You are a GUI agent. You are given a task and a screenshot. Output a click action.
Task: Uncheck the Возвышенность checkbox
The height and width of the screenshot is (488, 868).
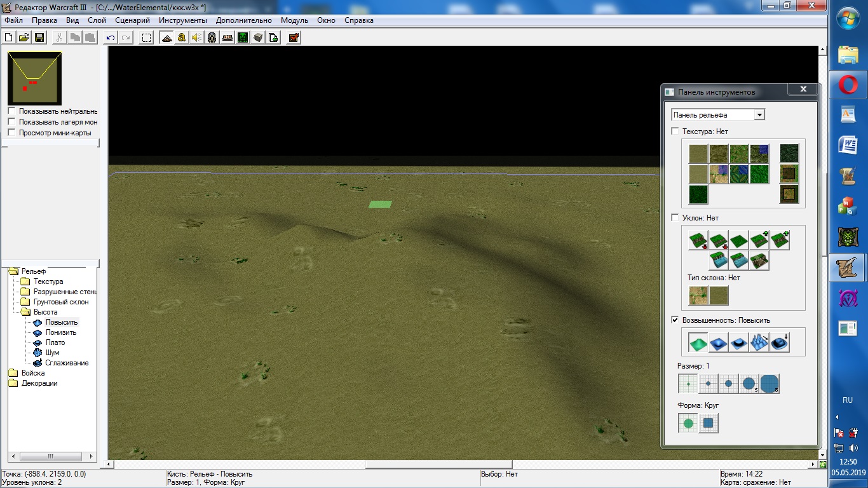coord(675,320)
